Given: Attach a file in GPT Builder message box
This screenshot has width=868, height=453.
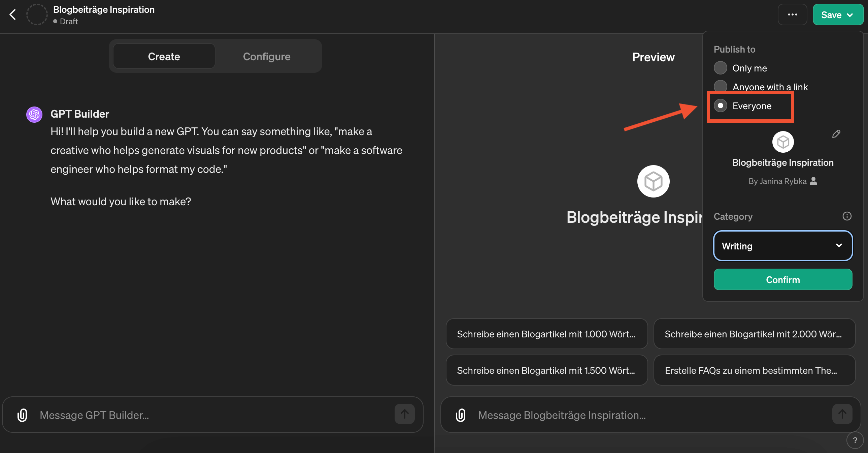Looking at the screenshot, I should (22, 415).
